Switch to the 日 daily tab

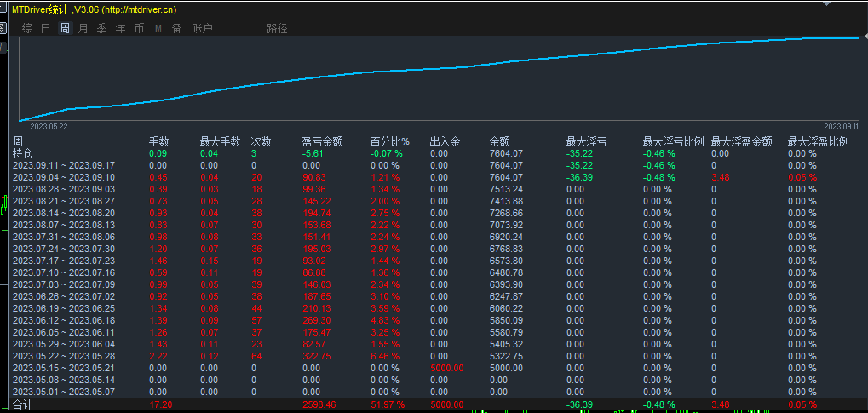coord(46,28)
